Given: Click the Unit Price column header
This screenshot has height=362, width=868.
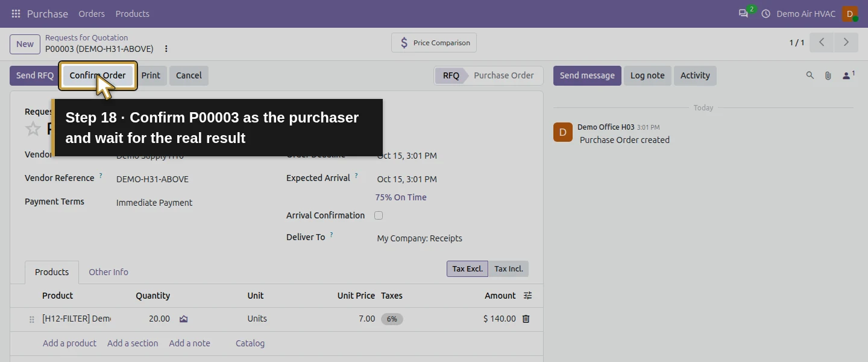Looking at the screenshot, I should pyautogui.click(x=356, y=296).
